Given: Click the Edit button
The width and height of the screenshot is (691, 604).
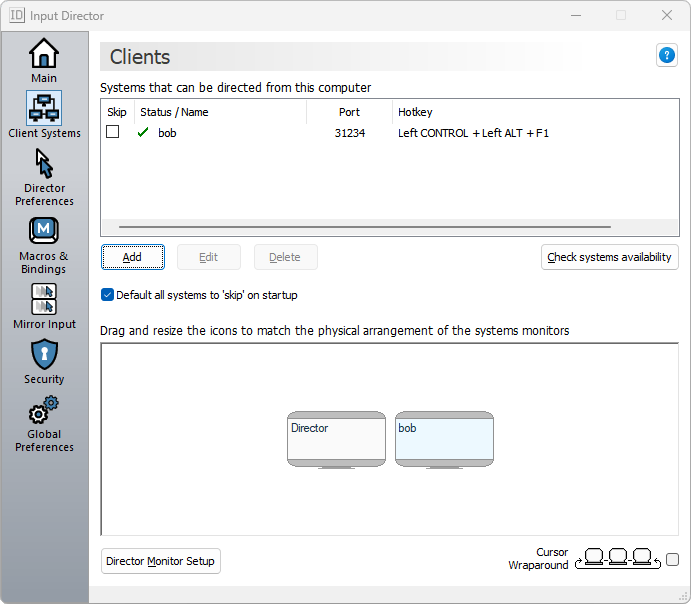Looking at the screenshot, I should pyautogui.click(x=209, y=257).
